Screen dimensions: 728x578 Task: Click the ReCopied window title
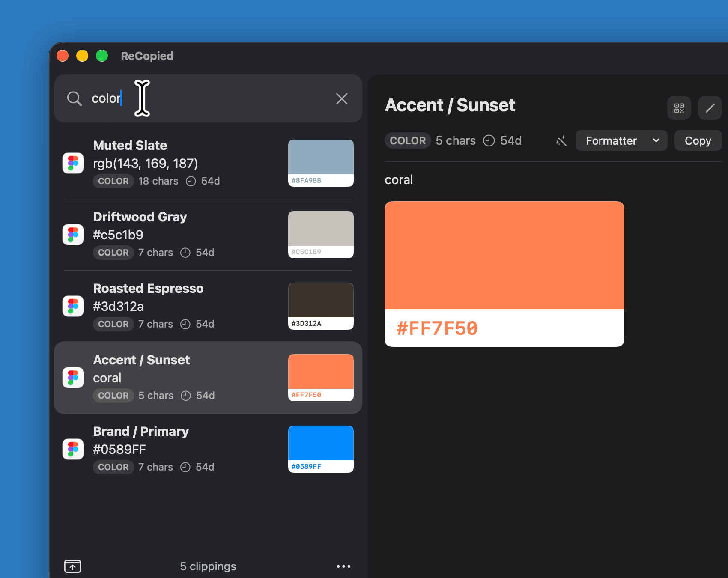pos(147,56)
